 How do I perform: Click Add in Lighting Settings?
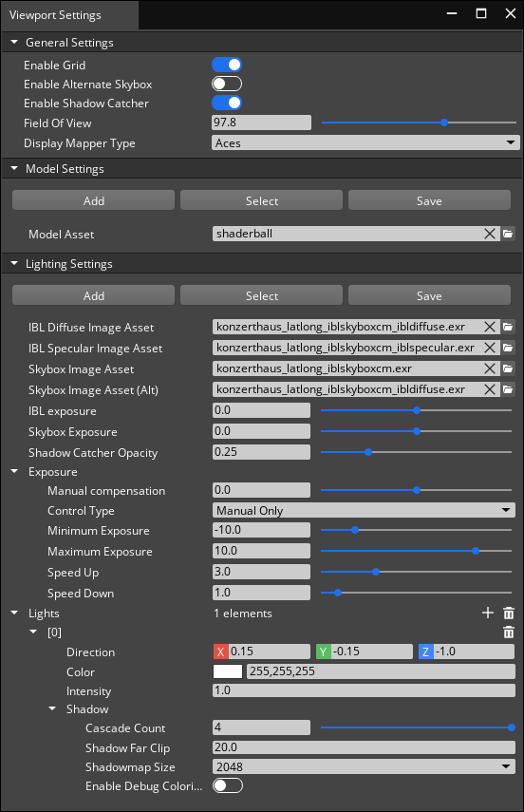tap(93, 295)
